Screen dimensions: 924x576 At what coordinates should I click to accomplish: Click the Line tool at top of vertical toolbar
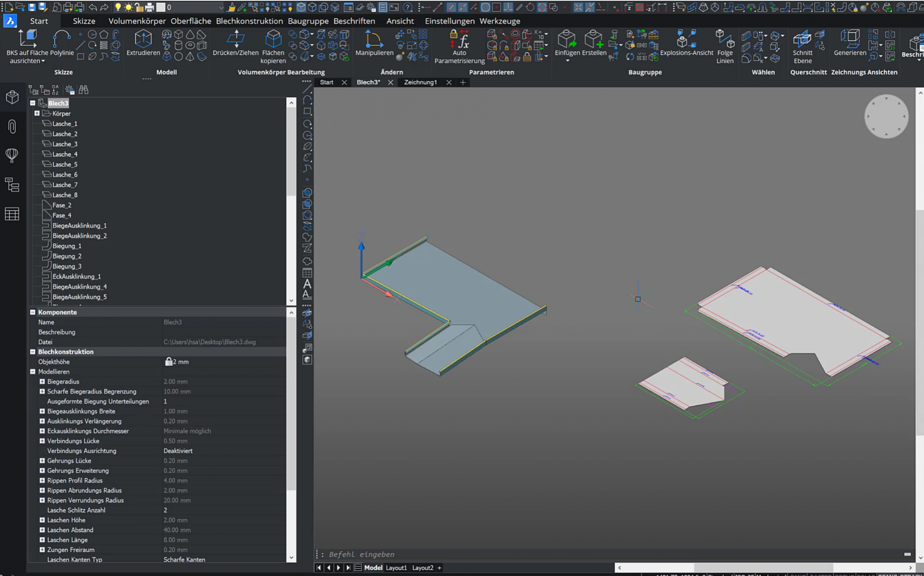tap(307, 90)
